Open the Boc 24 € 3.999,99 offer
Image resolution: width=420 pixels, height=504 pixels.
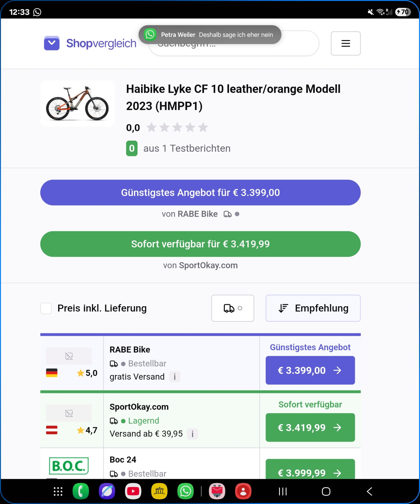click(310, 471)
